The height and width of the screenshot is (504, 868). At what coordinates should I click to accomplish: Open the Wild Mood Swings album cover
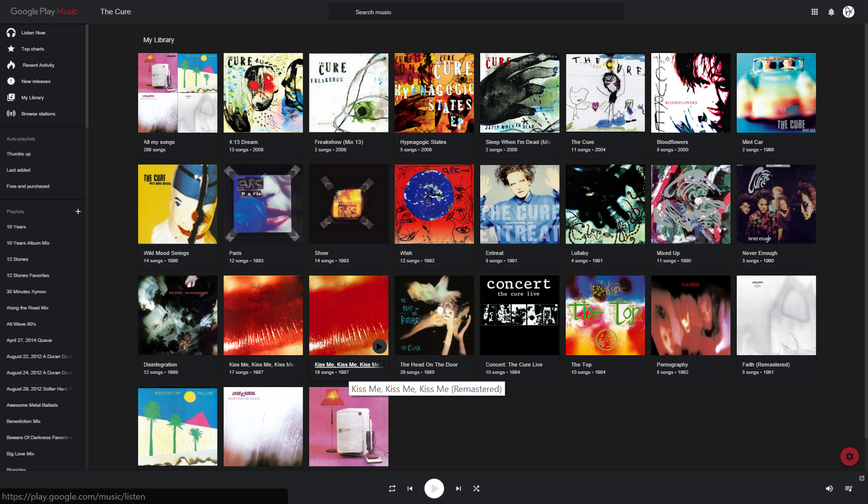[177, 204]
